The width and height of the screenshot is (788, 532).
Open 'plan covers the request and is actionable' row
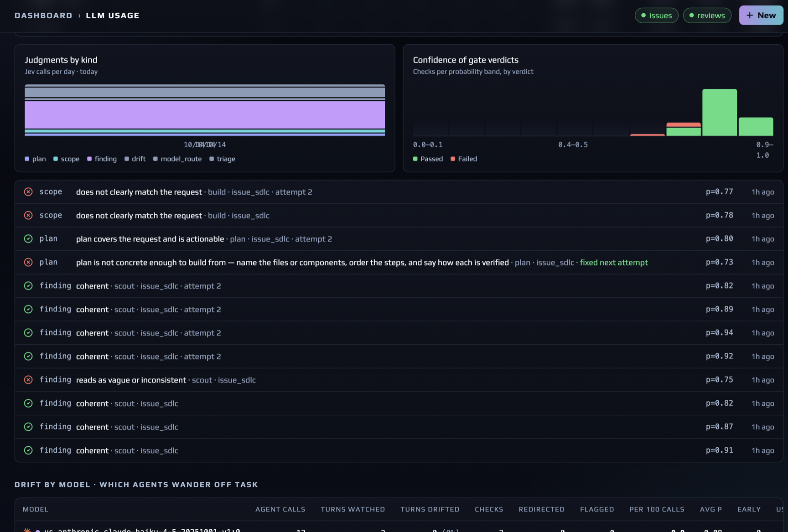(399, 239)
